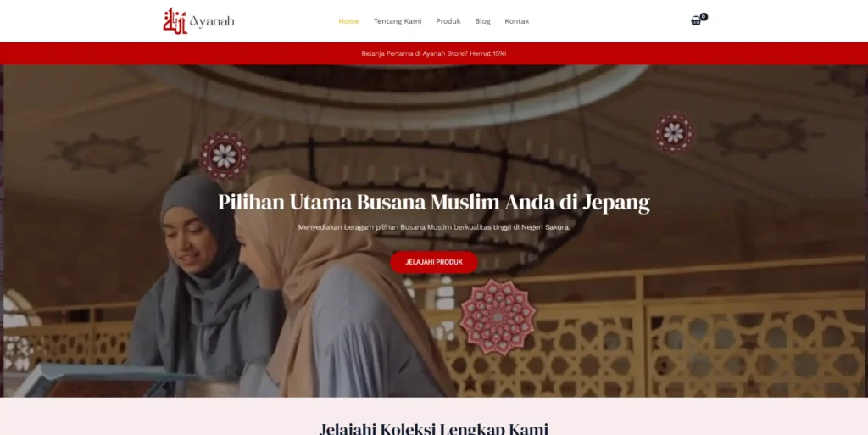Go to the Home menu item

tap(348, 21)
